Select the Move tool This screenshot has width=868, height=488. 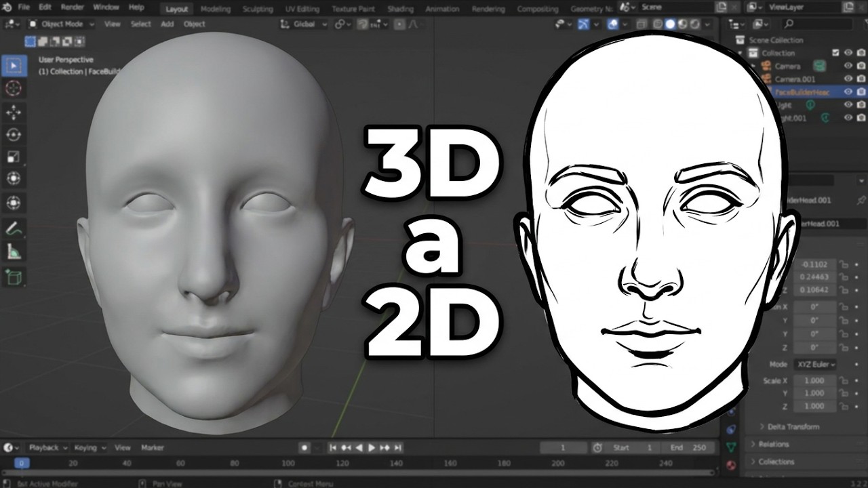tap(14, 112)
